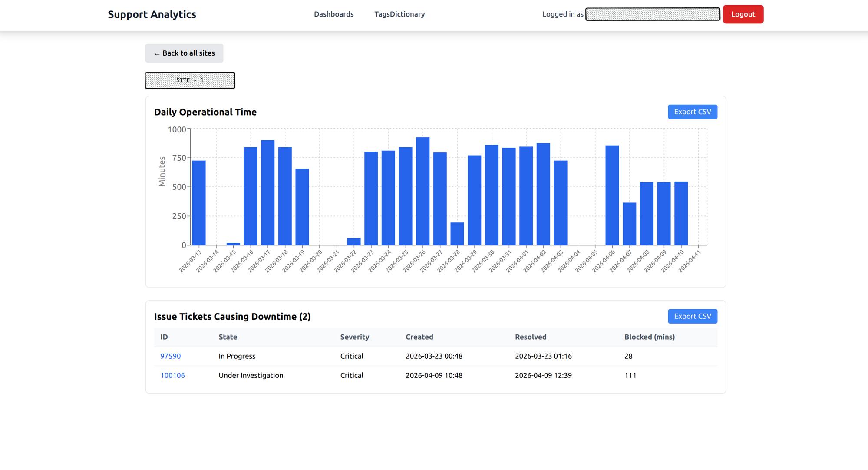868x470 pixels.
Task: Select the SITE - 1 button
Action: coord(190,80)
